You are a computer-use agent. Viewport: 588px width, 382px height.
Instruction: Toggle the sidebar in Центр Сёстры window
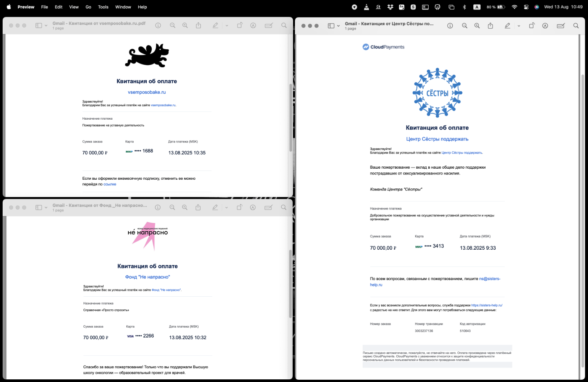click(x=331, y=26)
